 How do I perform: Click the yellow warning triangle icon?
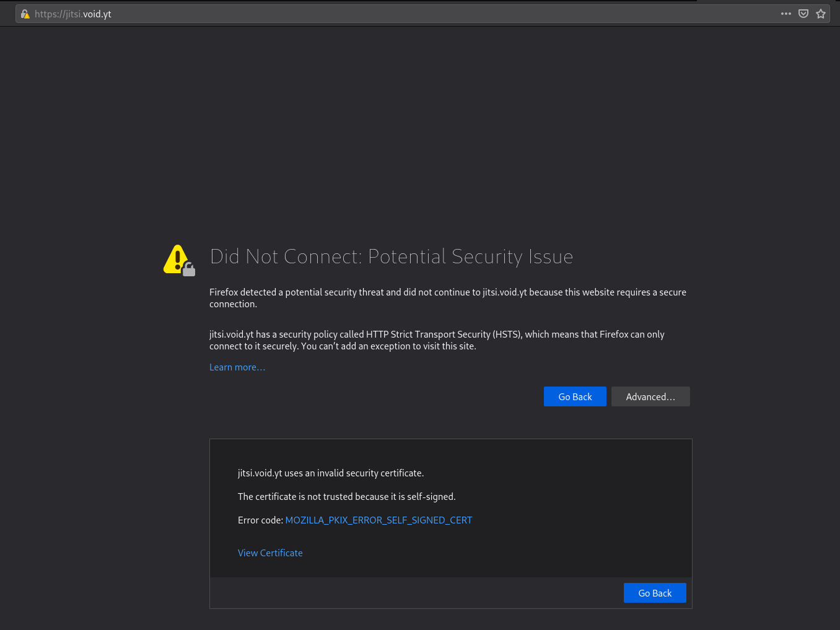[x=179, y=260]
